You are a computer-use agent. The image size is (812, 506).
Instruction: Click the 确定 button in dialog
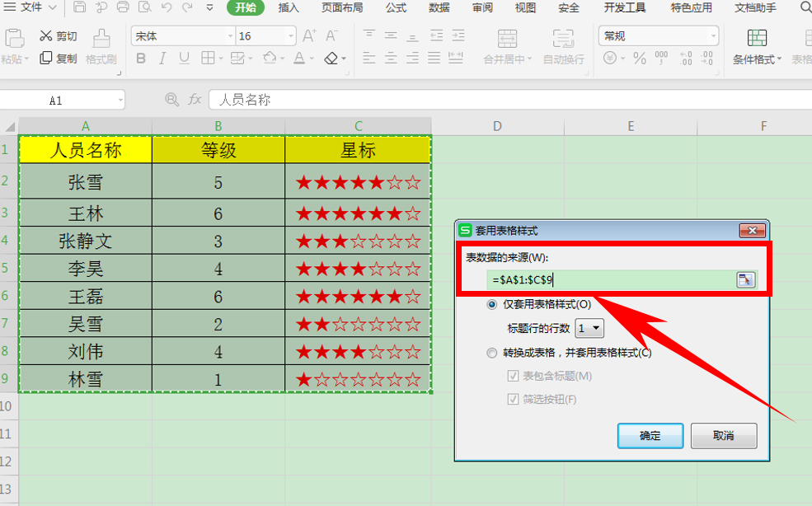[650, 436]
